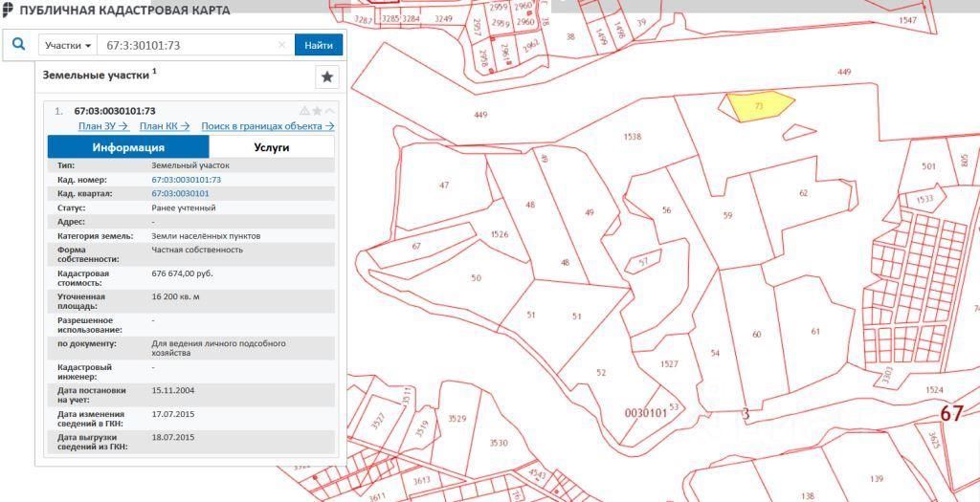Image resolution: width=980 pixels, height=502 pixels.
Task: Select parcel 501 on the map
Action: (x=928, y=166)
